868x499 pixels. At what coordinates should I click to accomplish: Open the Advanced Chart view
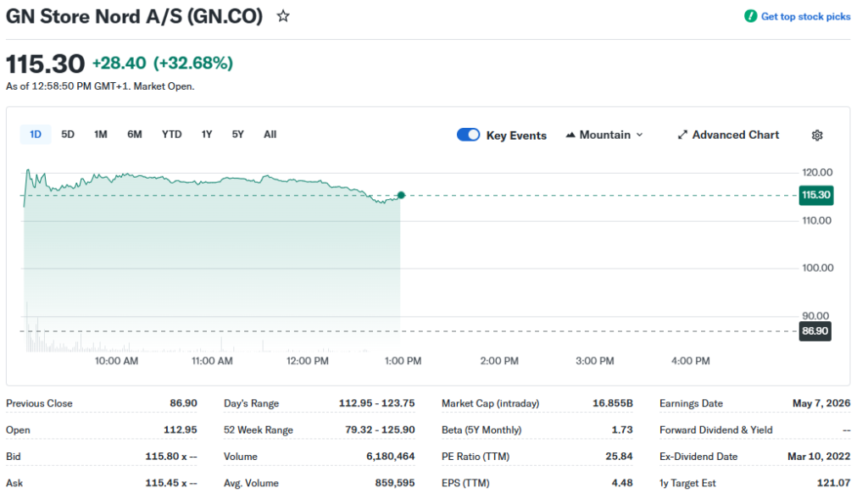click(x=735, y=136)
